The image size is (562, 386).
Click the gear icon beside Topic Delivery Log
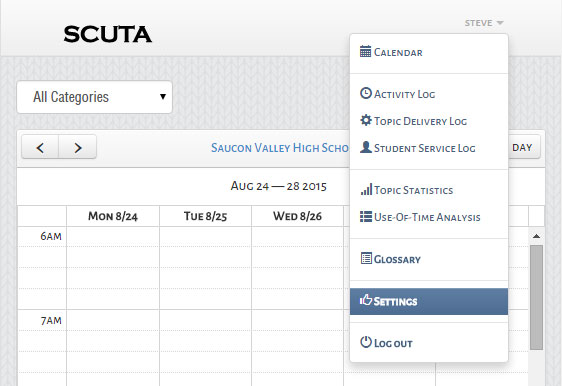366,120
